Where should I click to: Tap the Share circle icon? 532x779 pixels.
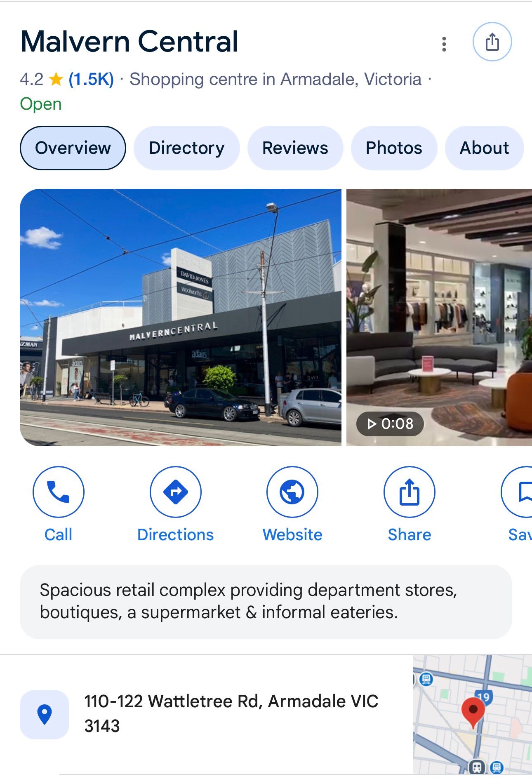tap(410, 492)
